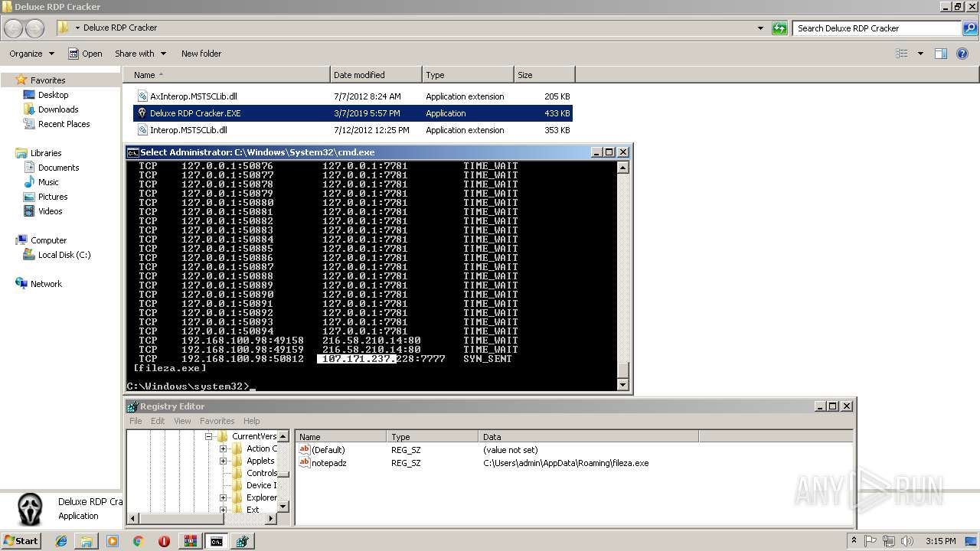Viewport: 980px width, 551px height.
Task: Switch to the WinRAR taskbar item
Action: pyautogui.click(x=191, y=541)
